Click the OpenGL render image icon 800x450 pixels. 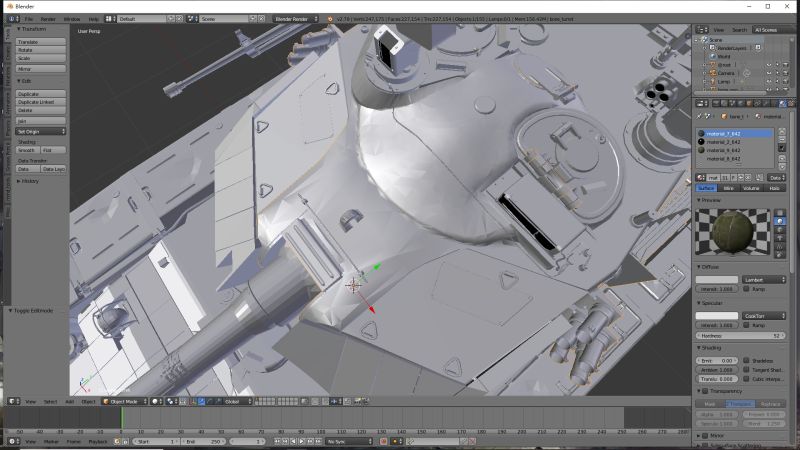click(358, 402)
